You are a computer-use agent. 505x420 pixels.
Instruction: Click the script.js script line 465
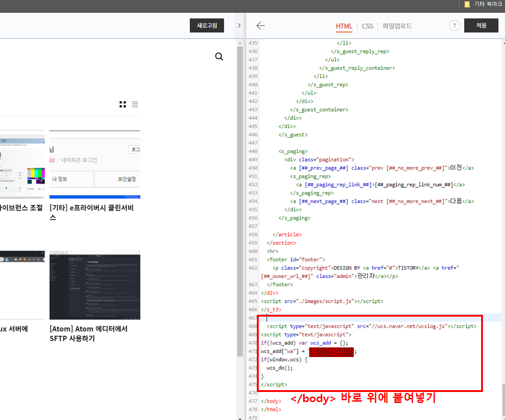click(x=322, y=301)
